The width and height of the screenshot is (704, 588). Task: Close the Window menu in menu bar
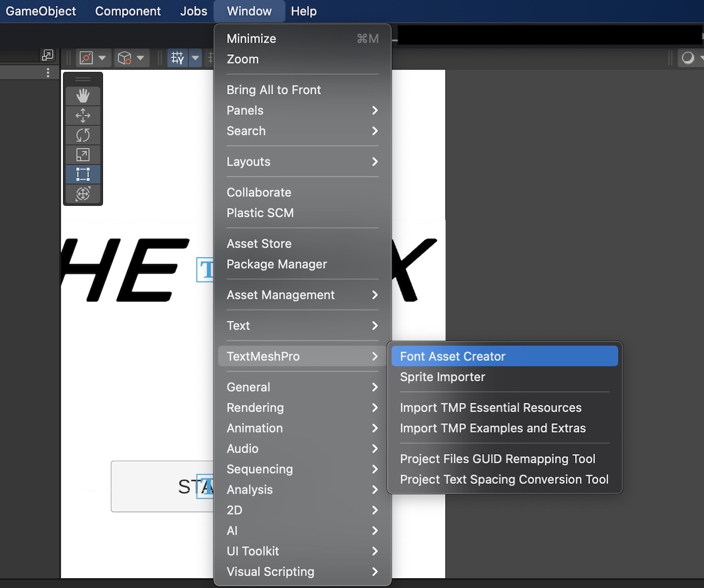click(249, 11)
